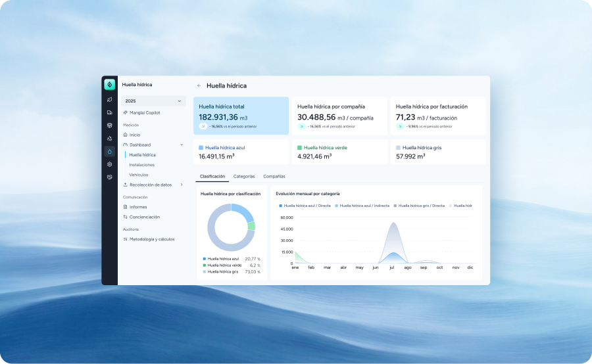The image size is (592, 364).
Task: Click the document icon beside Informes
Action: pos(126,207)
